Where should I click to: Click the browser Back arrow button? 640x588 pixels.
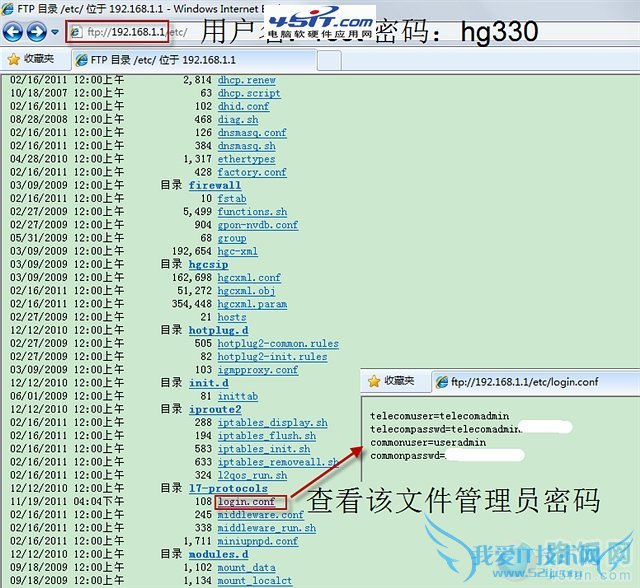pyautogui.click(x=13, y=32)
